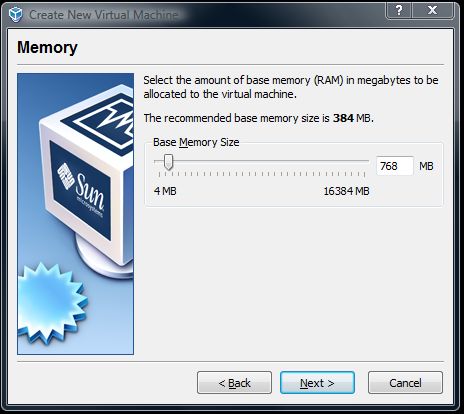Image resolution: width=464 pixels, height=414 pixels.
Task: Click the MB unit label beside the field
Action: coord(426,166)
